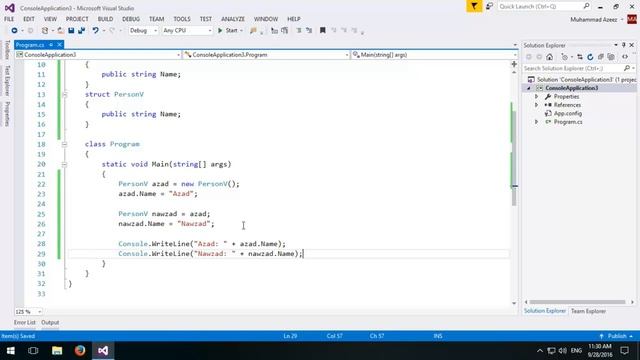
Task: Open the Action Center notification icon
Action: (x=624, y=351)
